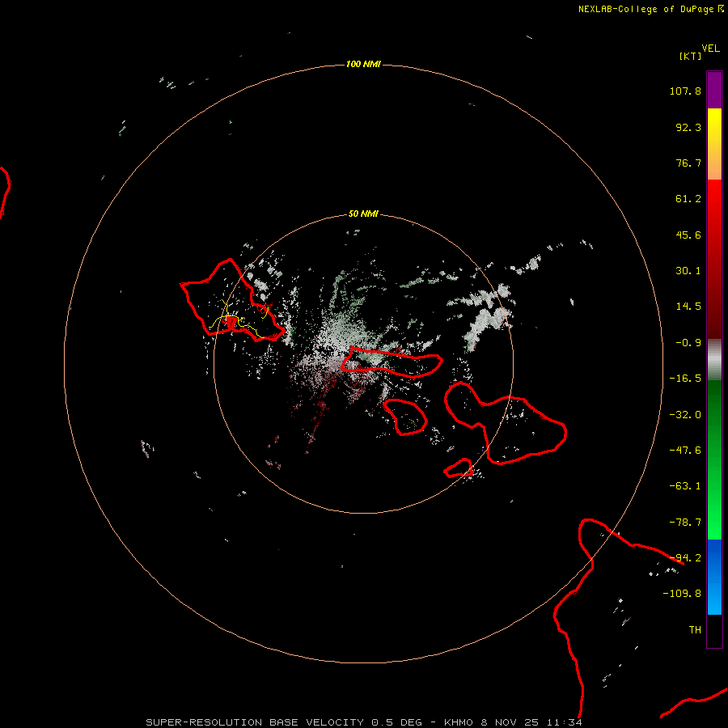This screenshot has width=728, height=728.
Task: Click the purple segment of the velocity color bar
Action: pyautogui.click(x=714, y=90)
